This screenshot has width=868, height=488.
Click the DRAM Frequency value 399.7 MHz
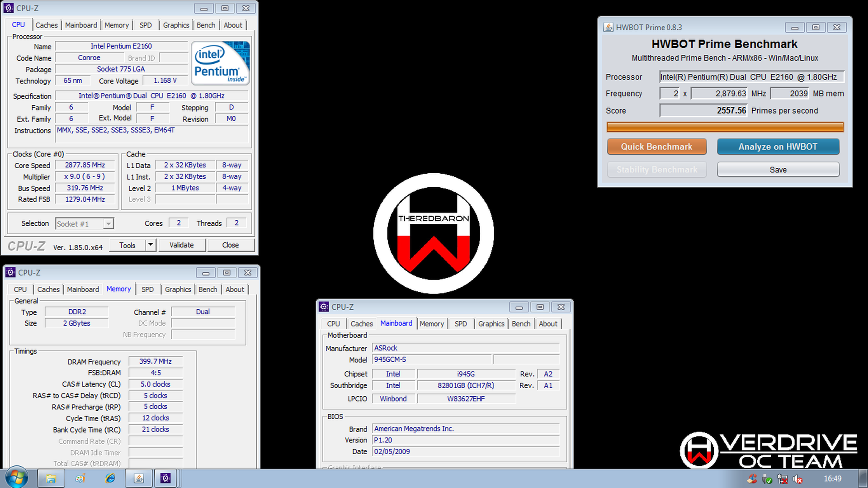(156, 361)
